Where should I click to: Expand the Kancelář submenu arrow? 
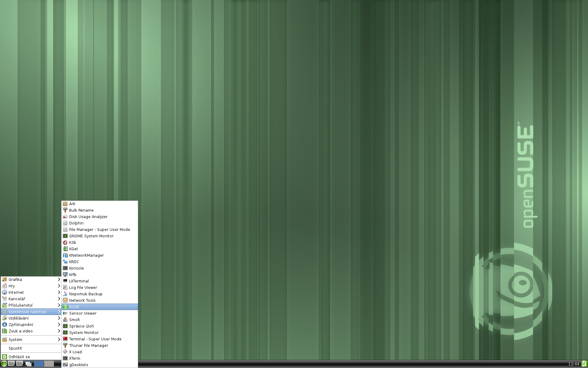[59, 299]
